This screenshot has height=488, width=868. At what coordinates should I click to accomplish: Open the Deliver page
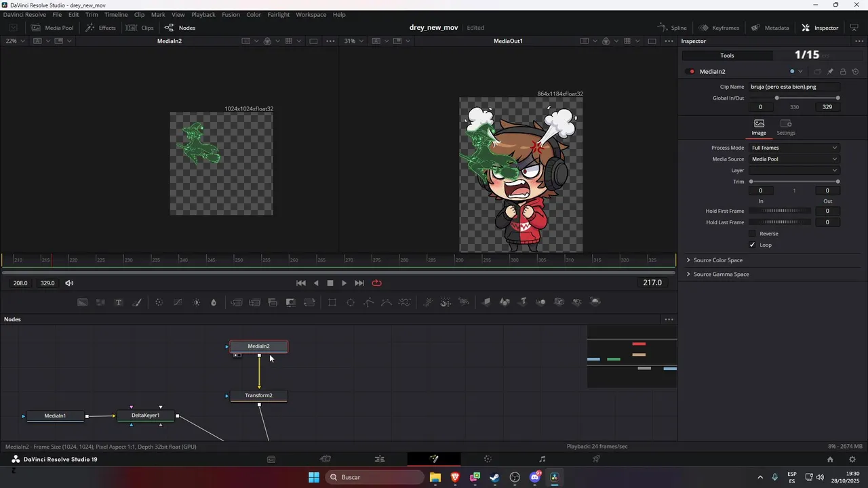596,459
